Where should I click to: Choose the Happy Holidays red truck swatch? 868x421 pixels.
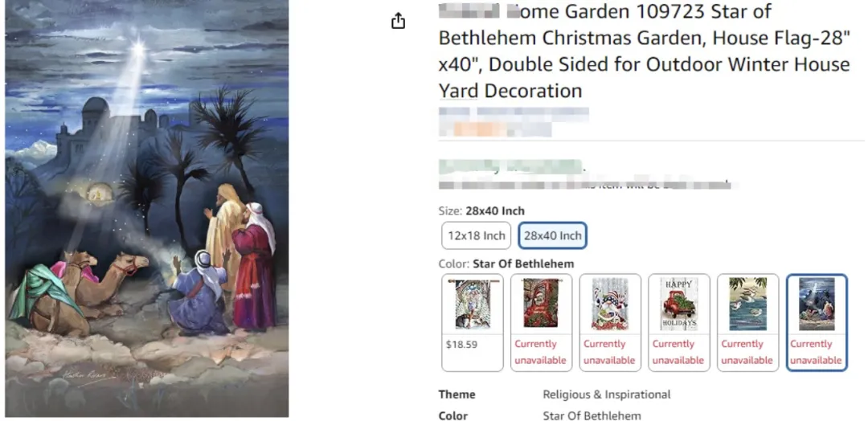pyautogui.click(x=678, y=322)
